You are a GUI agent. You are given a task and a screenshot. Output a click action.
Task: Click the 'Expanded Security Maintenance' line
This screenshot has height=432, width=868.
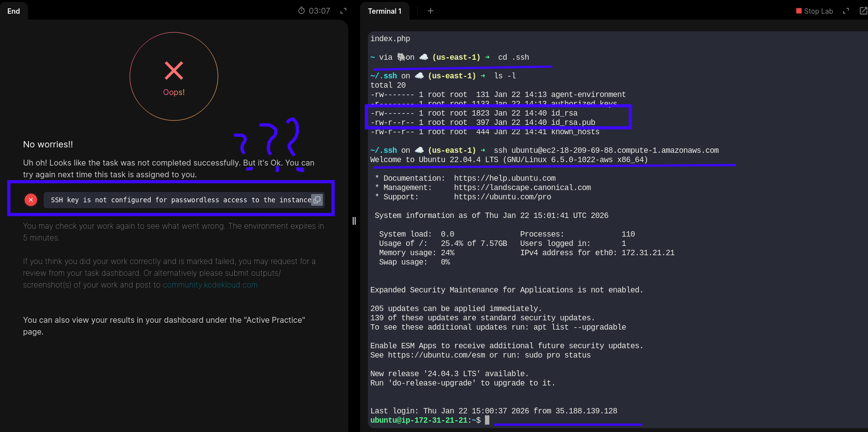tap(507, 290)
